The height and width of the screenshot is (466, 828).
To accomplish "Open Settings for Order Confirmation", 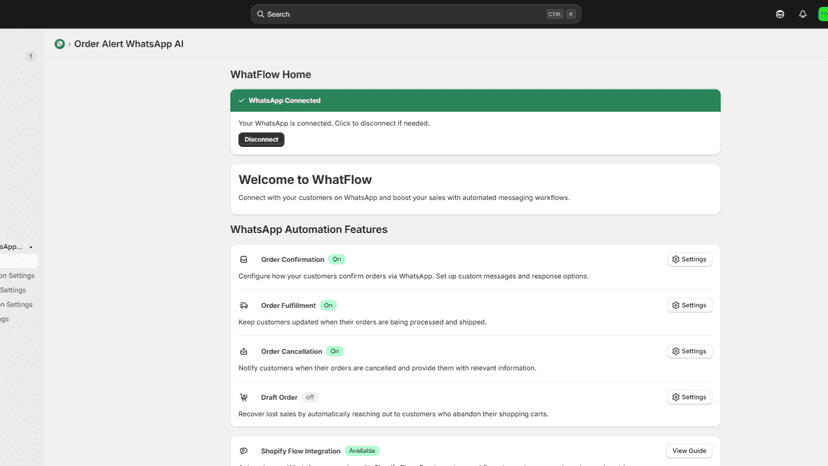I will coord(690,259).
